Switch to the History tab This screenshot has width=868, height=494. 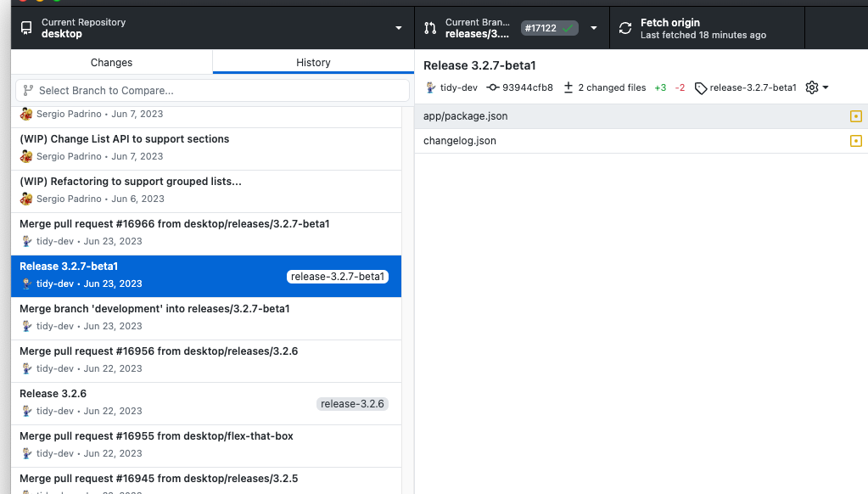click(313, 62)
